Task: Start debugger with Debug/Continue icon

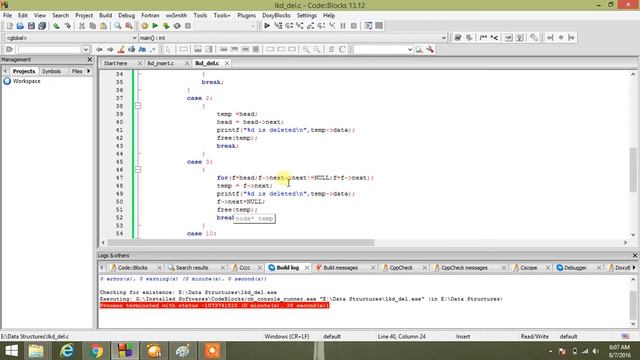Action: pyautogui.click(x=267, y=26)
